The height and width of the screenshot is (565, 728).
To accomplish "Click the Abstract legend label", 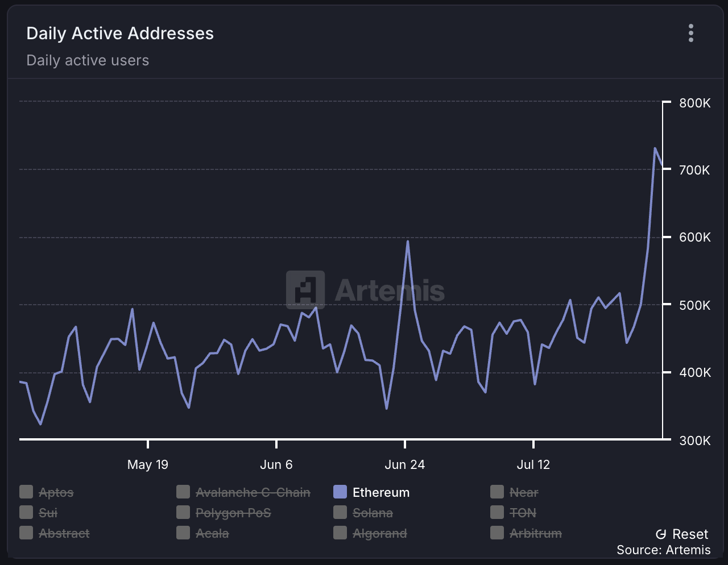I will tap(64, 533).
